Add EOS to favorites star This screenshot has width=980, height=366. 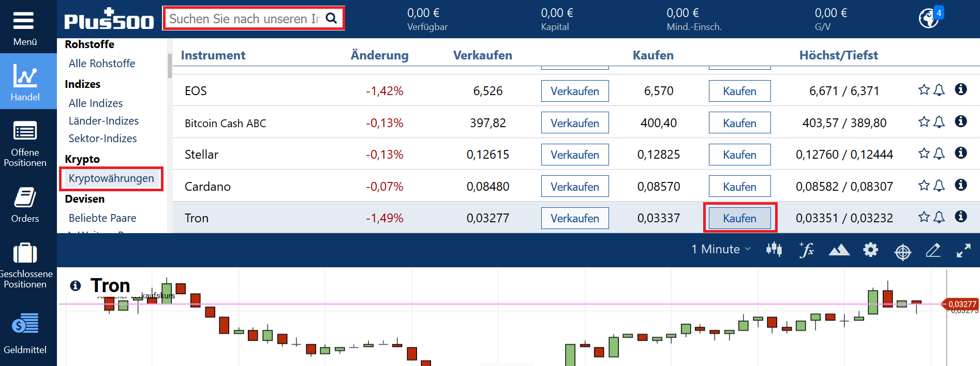pos(924,90)
